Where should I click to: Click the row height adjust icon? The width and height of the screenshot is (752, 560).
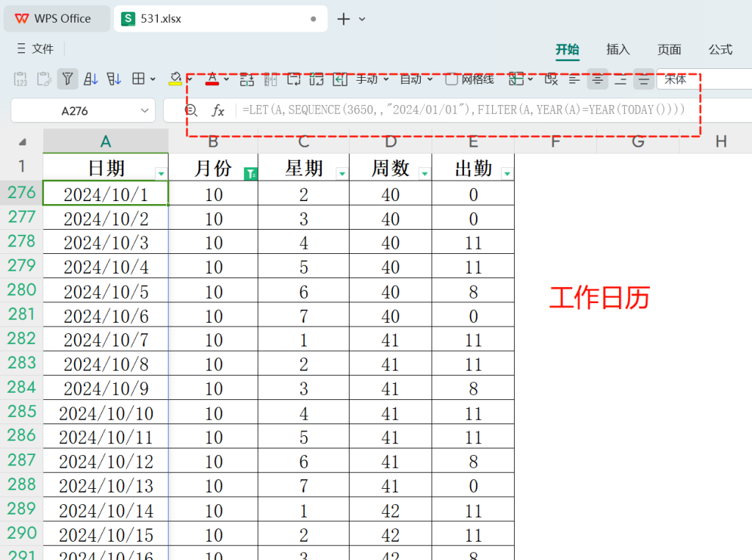247,79
